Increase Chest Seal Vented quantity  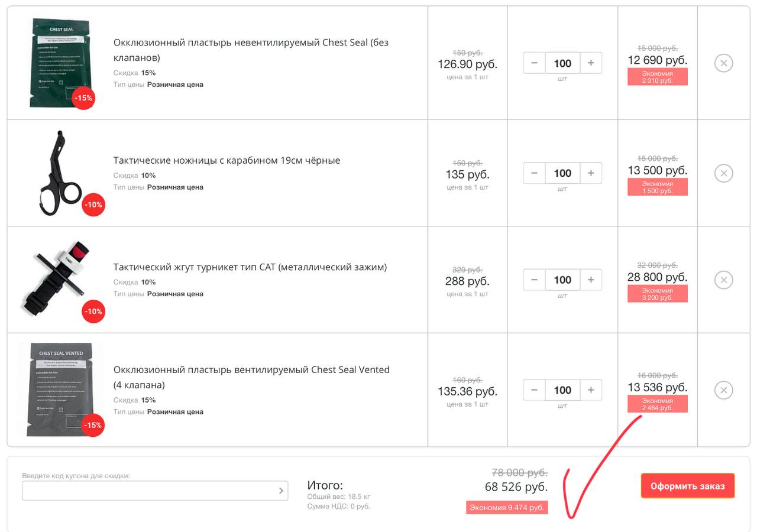[x=591, y=390]
